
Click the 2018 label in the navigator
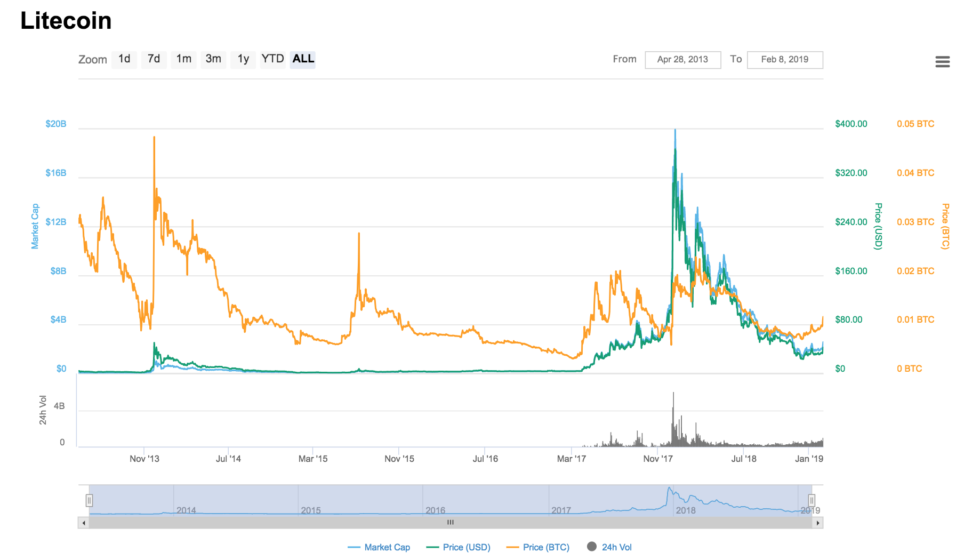(x=686, y=510)
